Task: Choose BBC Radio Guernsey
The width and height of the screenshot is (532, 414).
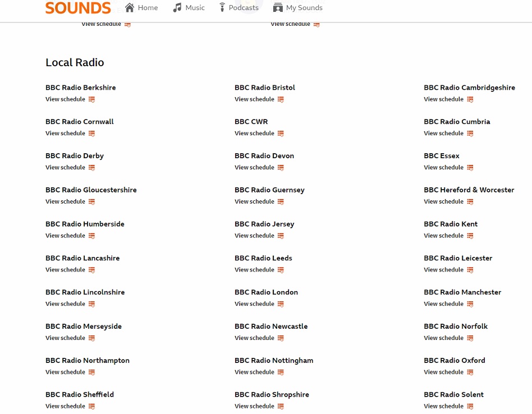Action: click(269, 190)
